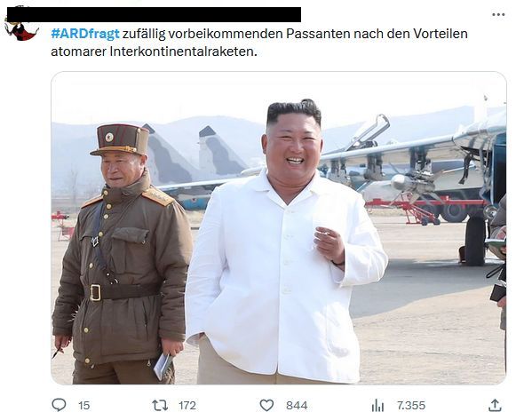Open the attached tweet photo

pyautogui.click(x=278, y=228)
